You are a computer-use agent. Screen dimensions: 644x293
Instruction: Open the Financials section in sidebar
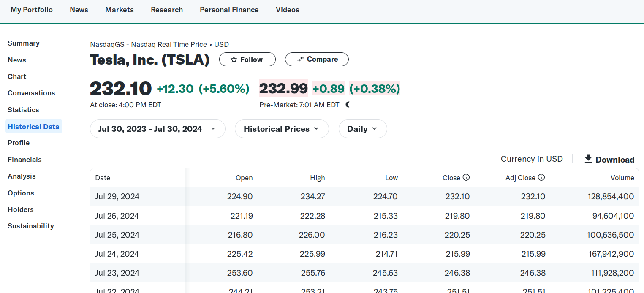tap(24, 160)
